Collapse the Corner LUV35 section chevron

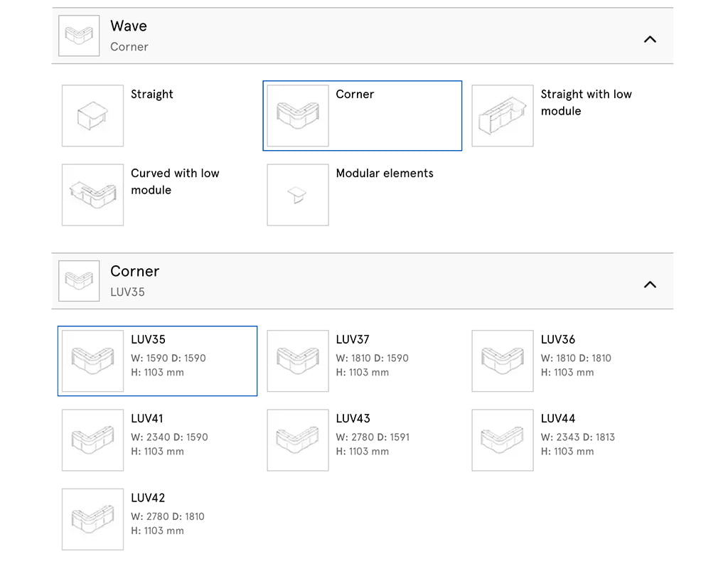click(x=650, y=284)
